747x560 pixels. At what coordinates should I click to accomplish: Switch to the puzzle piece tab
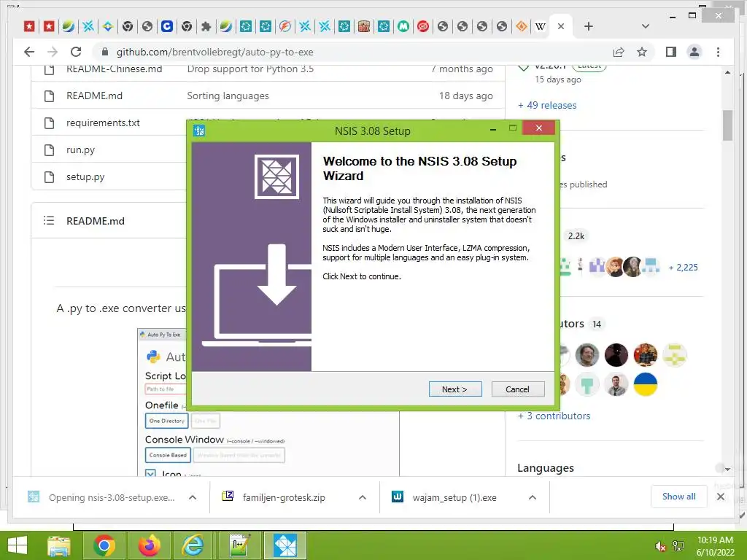206,27
